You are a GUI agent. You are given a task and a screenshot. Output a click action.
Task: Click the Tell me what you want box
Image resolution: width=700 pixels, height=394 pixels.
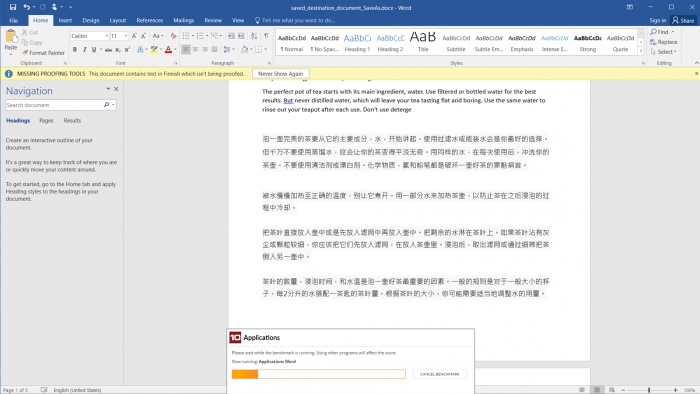pyautogui.click(x=295, y=20)
